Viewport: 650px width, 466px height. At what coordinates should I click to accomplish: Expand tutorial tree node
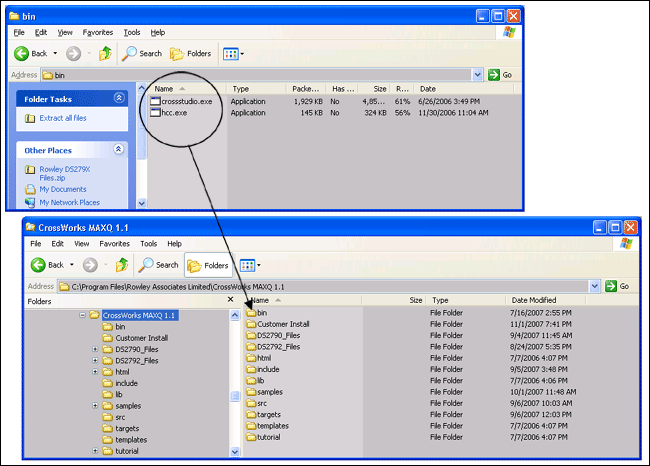(x=95, y=451)
